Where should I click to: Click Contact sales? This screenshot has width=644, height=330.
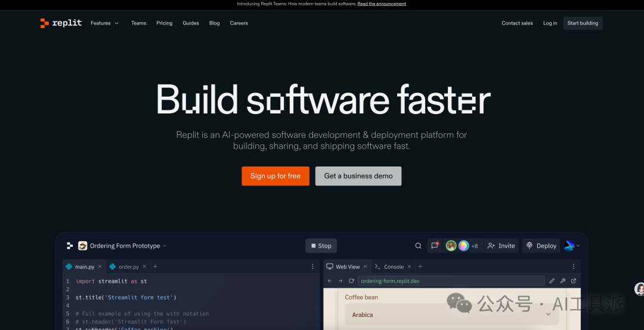click(x=517, y=23)
